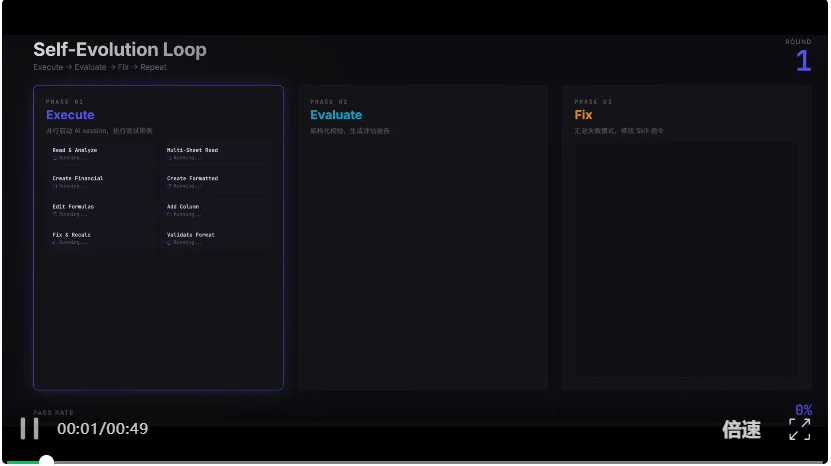Open the Add Column task card
831x466 pixels.
[215, 209]
